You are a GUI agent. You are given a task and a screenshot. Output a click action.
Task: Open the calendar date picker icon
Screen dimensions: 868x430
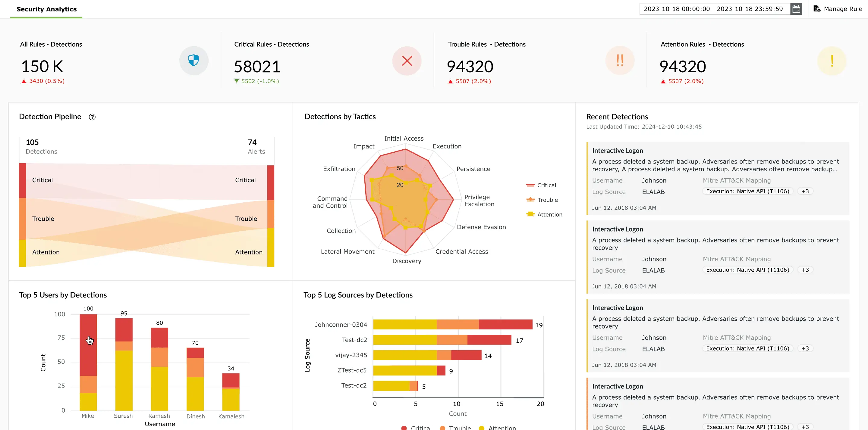click(796, 9)
